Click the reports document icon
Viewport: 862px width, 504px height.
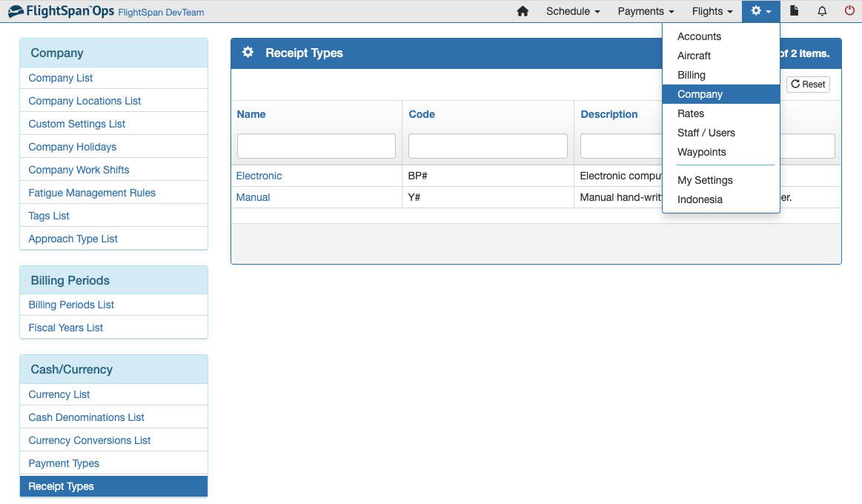tap(793, 11)
